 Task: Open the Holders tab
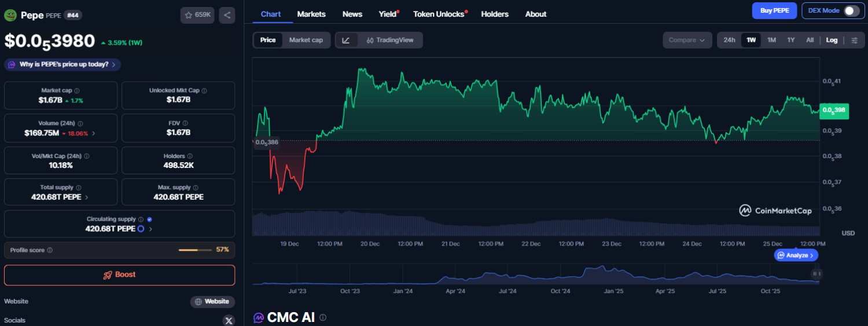click(x=495, y=14)
